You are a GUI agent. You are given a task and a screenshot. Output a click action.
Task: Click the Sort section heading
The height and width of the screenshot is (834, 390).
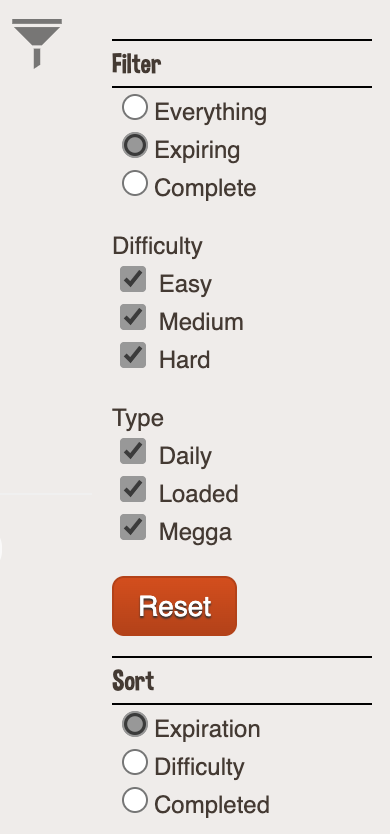point(133,681)
